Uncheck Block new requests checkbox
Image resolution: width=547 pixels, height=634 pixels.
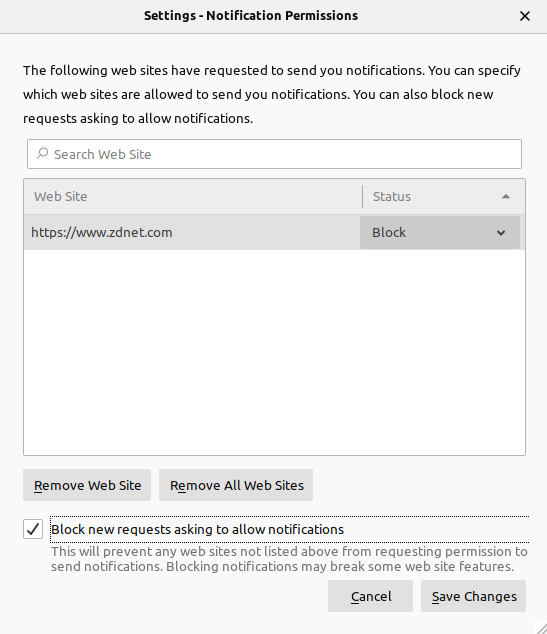point(33,529)
